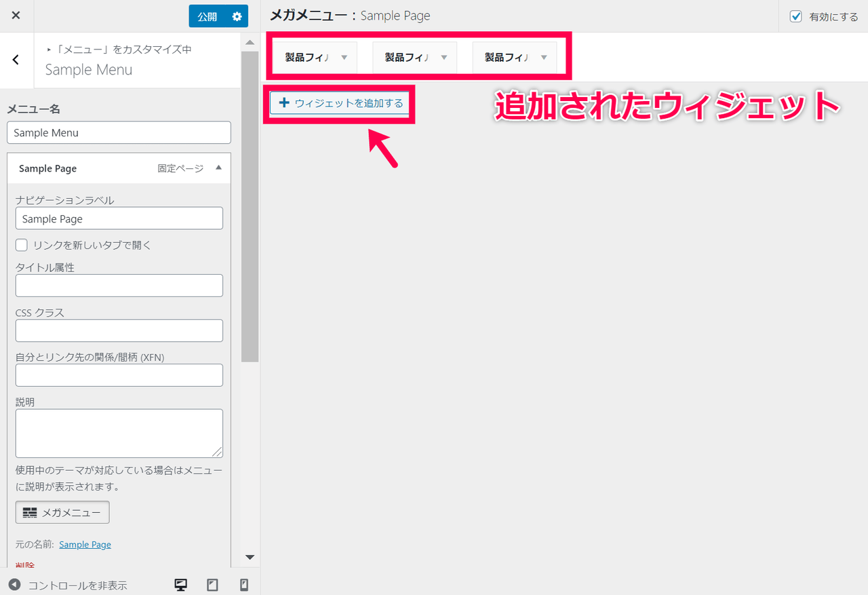Click the メガメニュー：Sample Page title
Screen dimensions: 868x595
pos(350,16)
